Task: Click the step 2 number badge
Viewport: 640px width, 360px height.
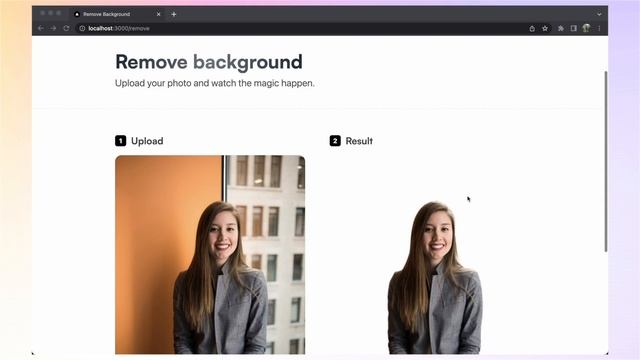Action: coord(335,141)
